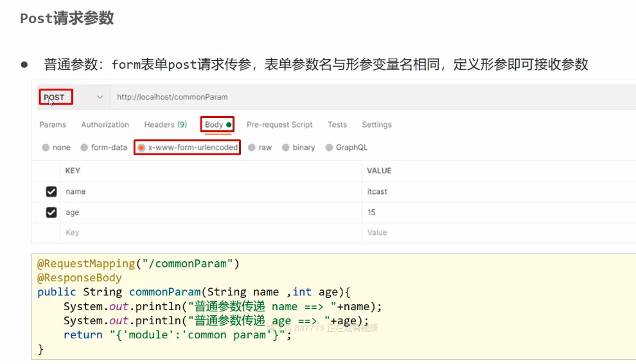Click the commonParam method signature line
Screen dimensions: 636x364
[x=194, y=292]
